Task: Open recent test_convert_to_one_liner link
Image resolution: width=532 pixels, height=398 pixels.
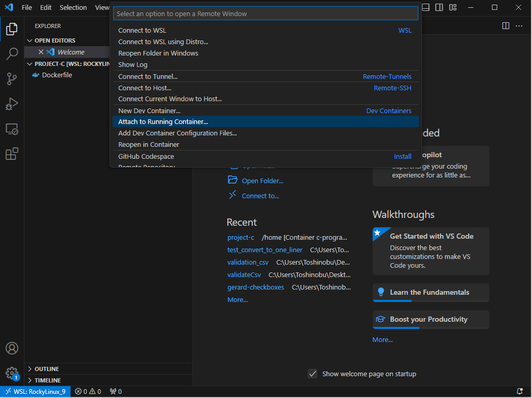Action: pos(265,250)
